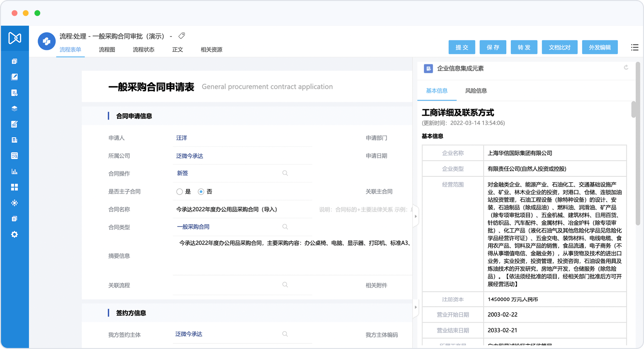Open the 合同操作 lookup search
The width and height of the screenshot is (644, 349).
pyautogui.click(x=285, y=173)
